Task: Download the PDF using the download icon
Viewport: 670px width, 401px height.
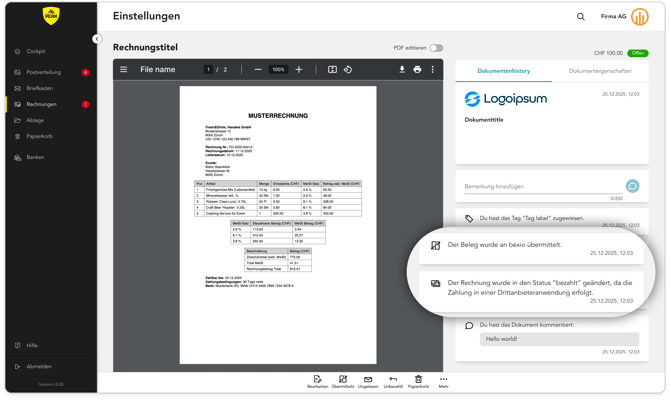Action: [x=402, y=70]
